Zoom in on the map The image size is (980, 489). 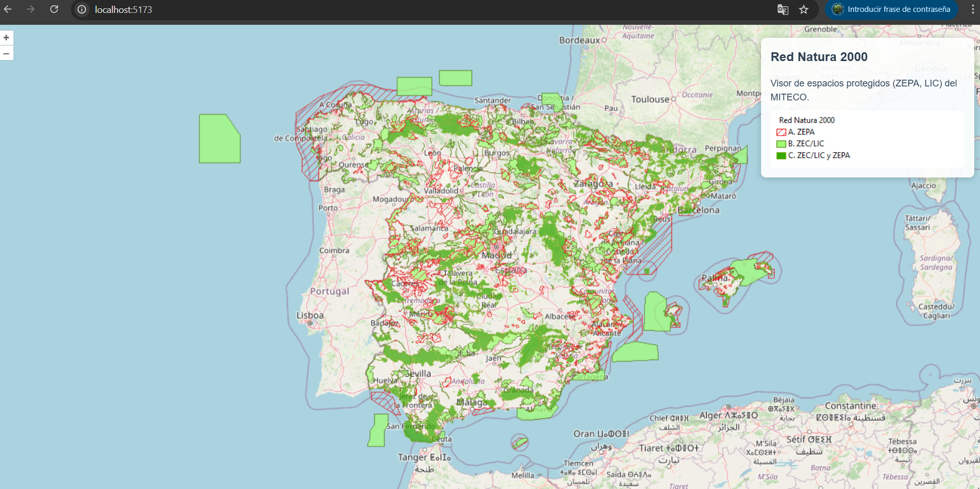[x=6, y=38]
